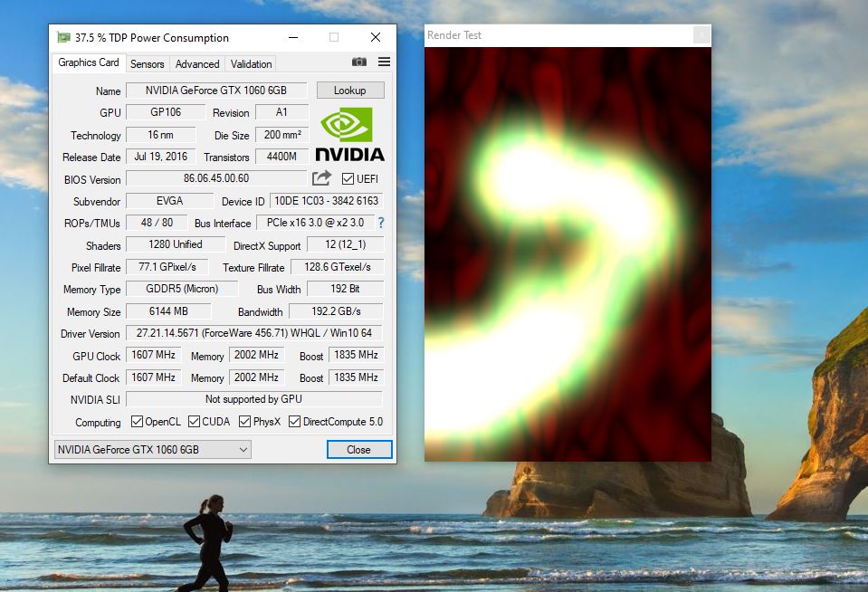Toggle the DirectCompute 5.0 checkbox
Screen dimensions: 868x592
[x=294, y=422]
